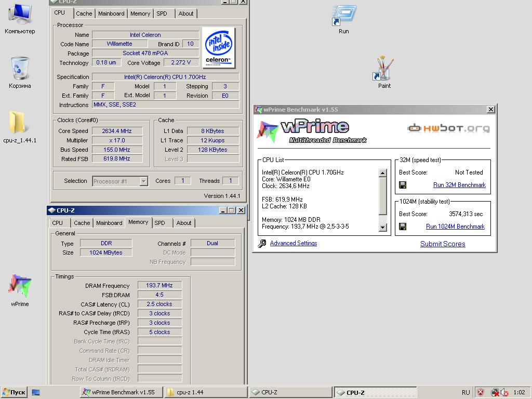
Task: Click the floppy save icon under 32M test
Action: pyautogui.click(x=403, y=185)
